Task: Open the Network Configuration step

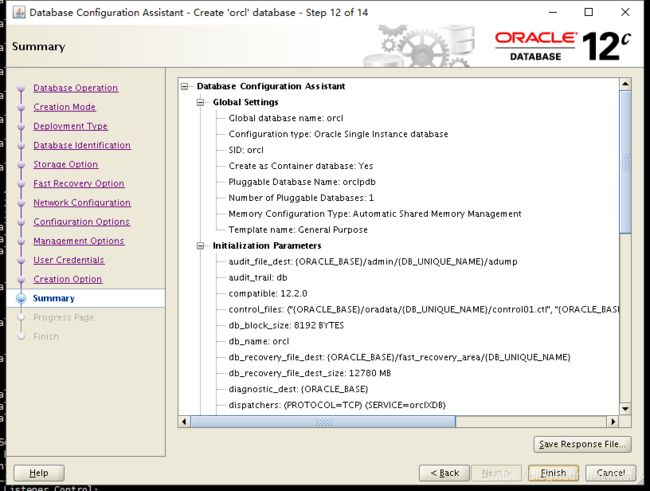Action: coord(82,202)
